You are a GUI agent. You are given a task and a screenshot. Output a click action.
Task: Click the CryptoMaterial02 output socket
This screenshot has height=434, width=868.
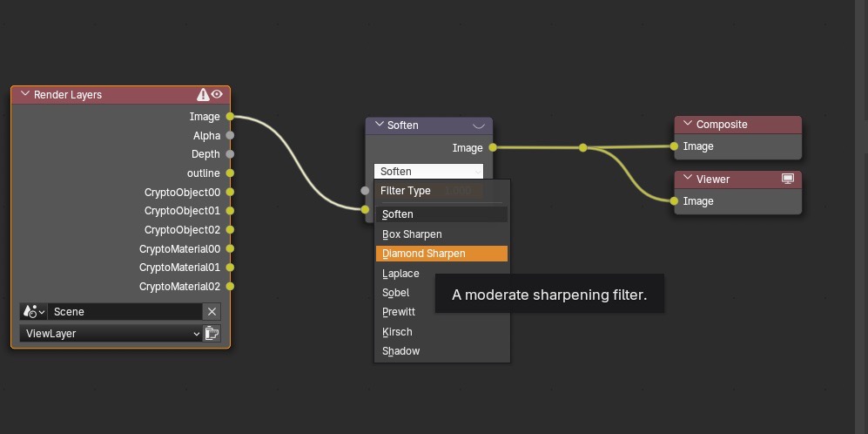click(230, 286)
